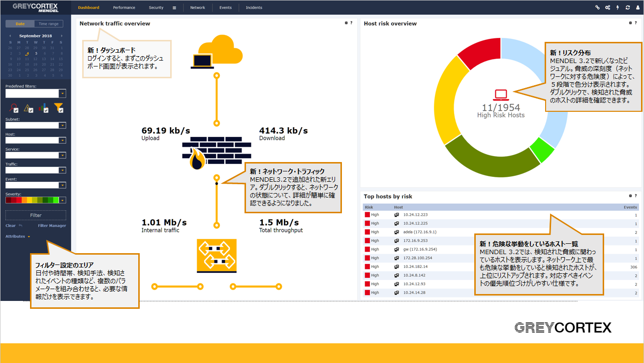Click the laptop icon inside the risk donut
This screenshot has height=363, width=644.
click(501, 95)
